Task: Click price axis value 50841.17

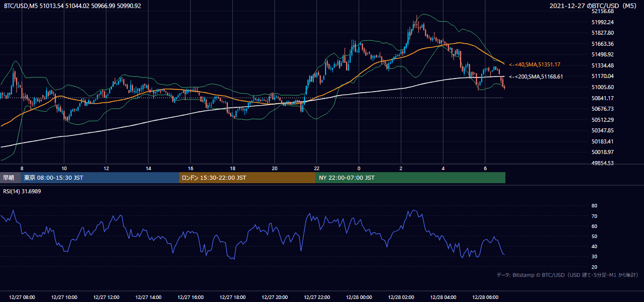Action: click(x=602, y=98)
